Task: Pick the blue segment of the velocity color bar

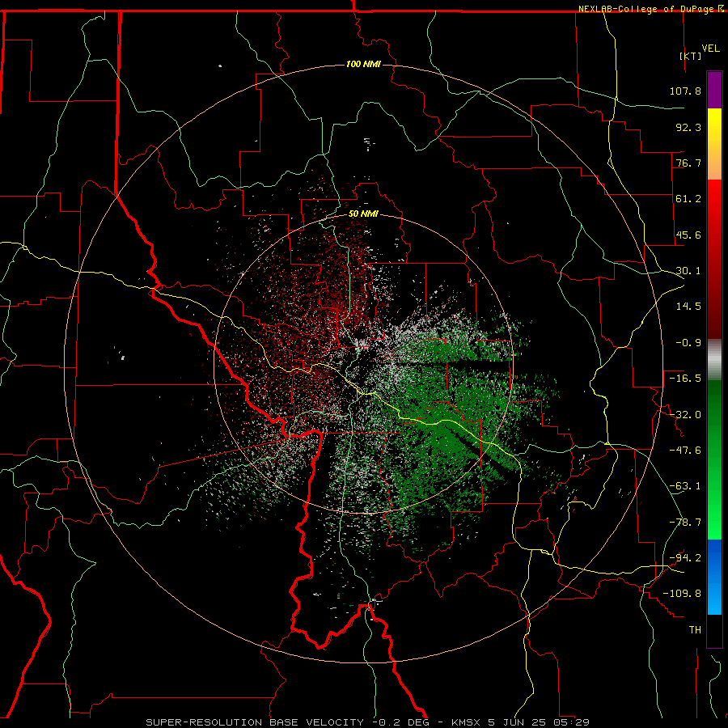Action: pos(714,577)
